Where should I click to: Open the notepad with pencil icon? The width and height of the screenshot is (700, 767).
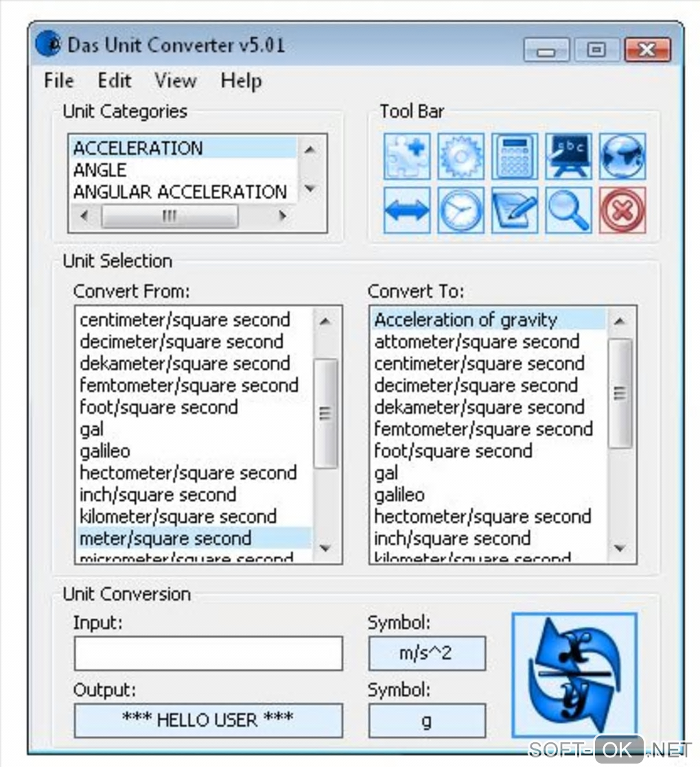(515, 210)
